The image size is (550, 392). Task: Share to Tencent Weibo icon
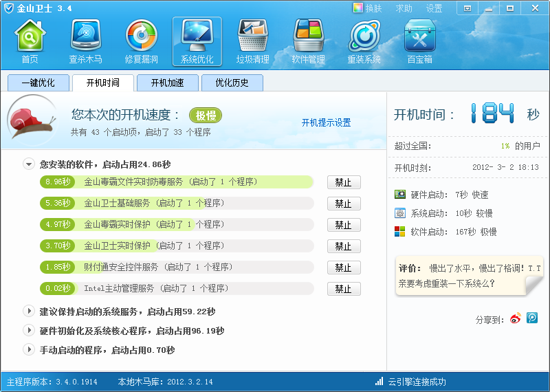pyautogui.click(x=532, y=318)
